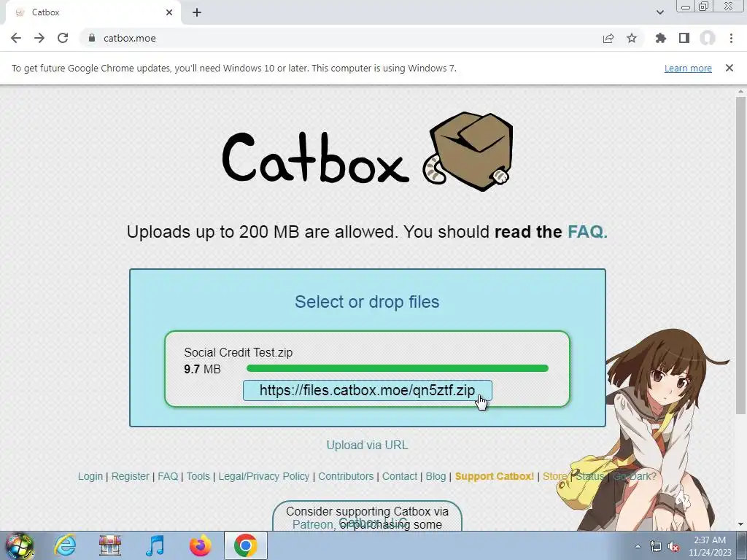Open the Extensions puzzle icon
The height and width of the screenshot is (560, 747).
point(661,38)
